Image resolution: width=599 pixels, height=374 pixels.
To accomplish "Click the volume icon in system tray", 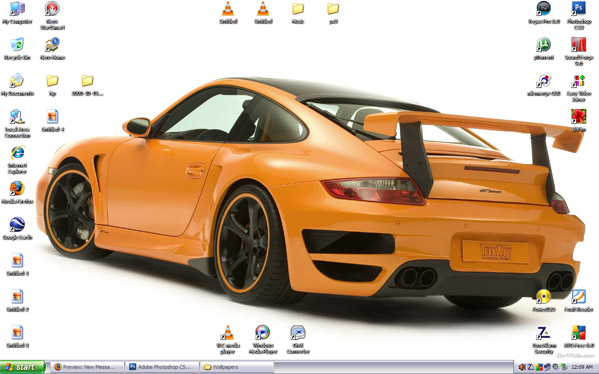I will pos(521,368).
